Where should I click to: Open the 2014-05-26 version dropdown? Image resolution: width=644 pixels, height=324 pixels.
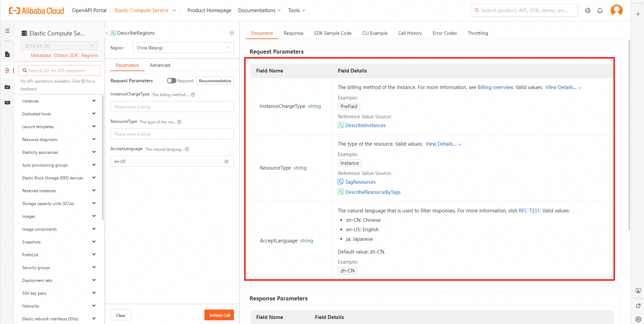tap(59, 46)
